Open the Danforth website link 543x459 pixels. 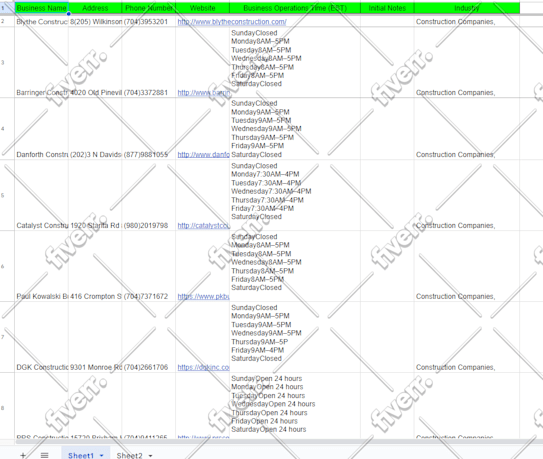[x=204, y=155]
